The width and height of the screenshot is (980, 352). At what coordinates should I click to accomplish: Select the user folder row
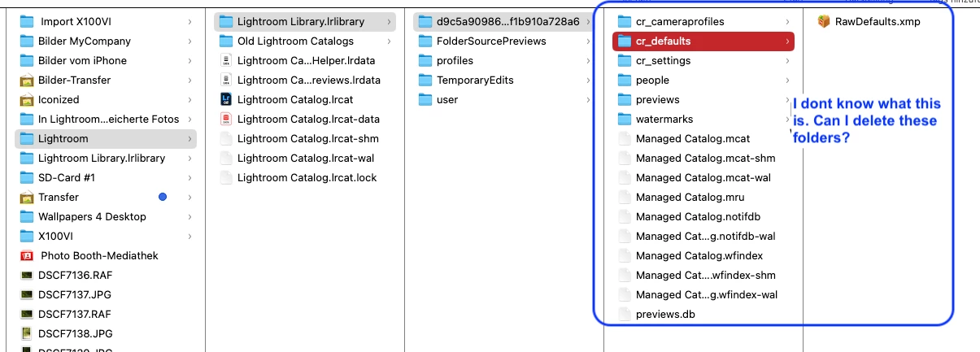[x=504, y=99]
